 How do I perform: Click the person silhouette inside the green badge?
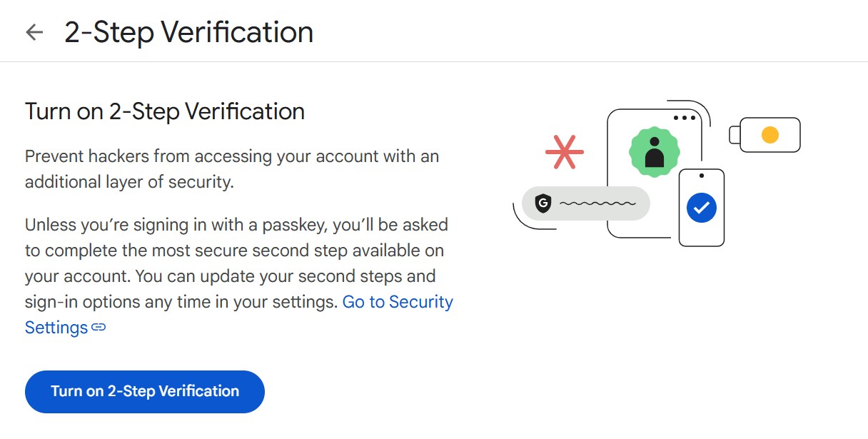click(x=655, y=152)
